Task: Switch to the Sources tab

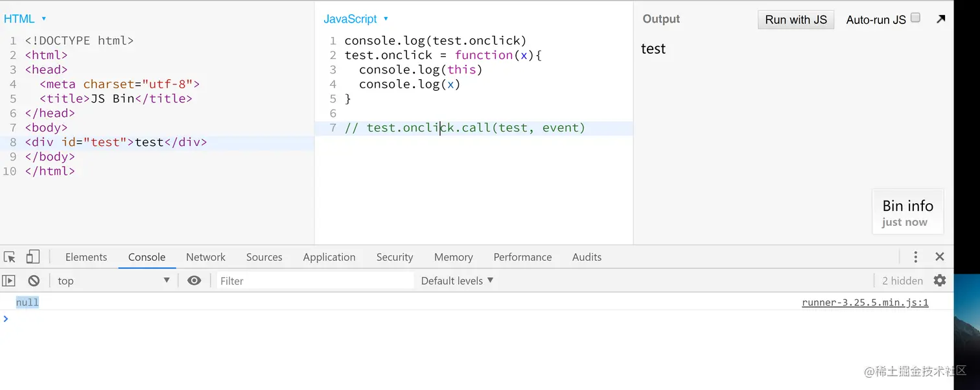Action: [264, 257]
